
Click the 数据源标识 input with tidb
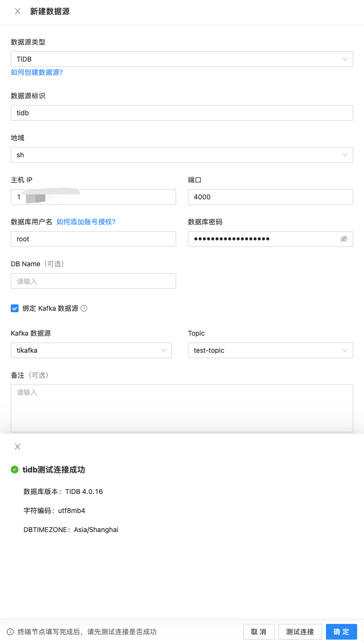click(x=182, y=113)
